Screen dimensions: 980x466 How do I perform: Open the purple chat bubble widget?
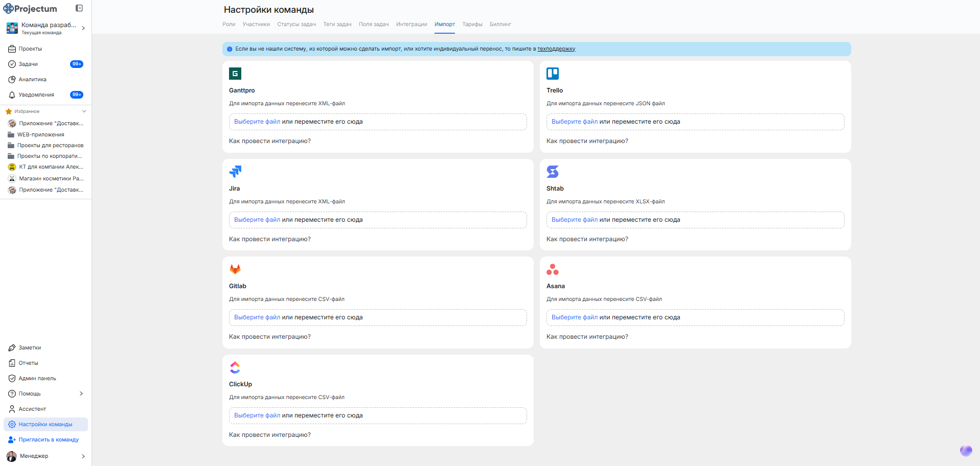(x=966, y=450)
